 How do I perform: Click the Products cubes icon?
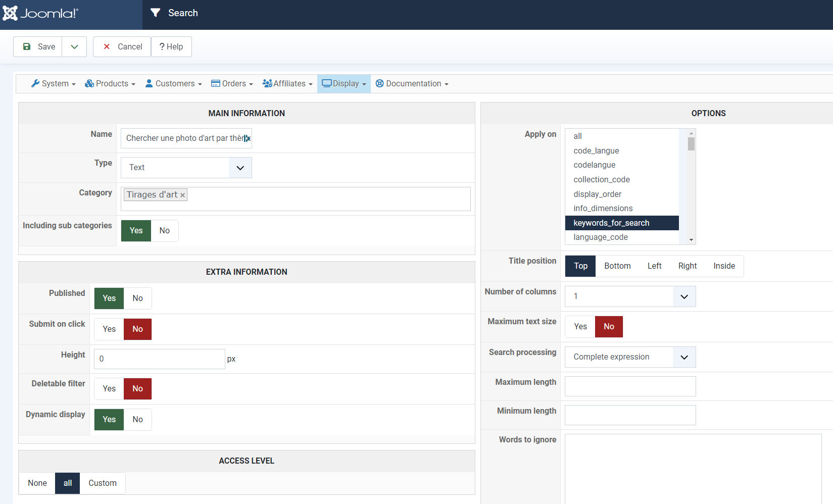[89, 83]
